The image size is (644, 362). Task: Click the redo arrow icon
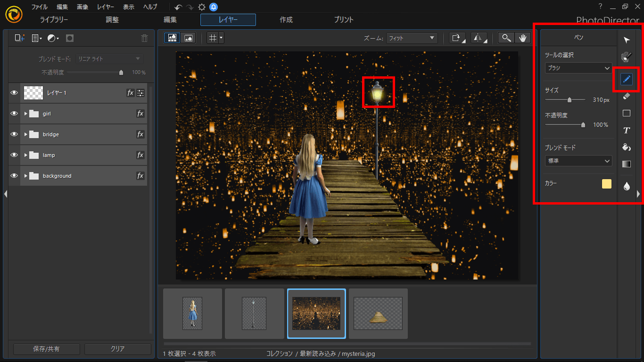point(190,7)
